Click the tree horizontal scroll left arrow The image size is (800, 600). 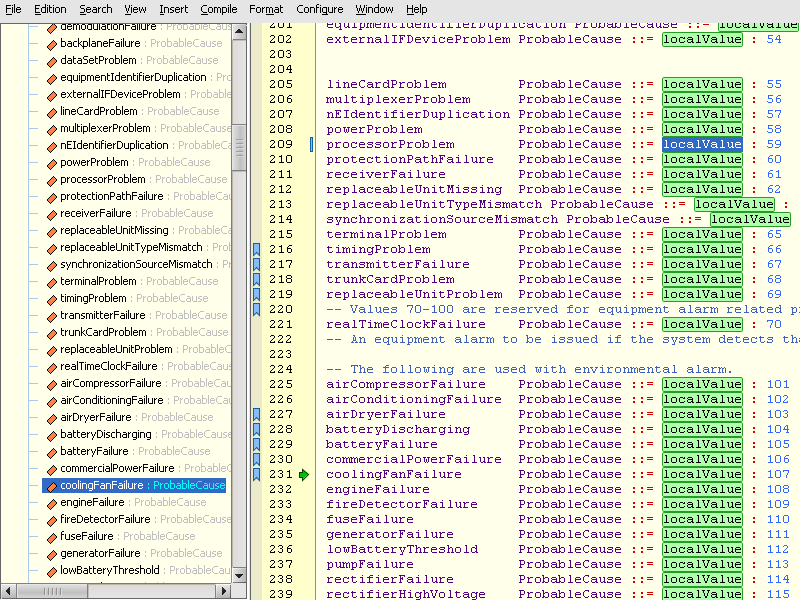click(8, 591)
